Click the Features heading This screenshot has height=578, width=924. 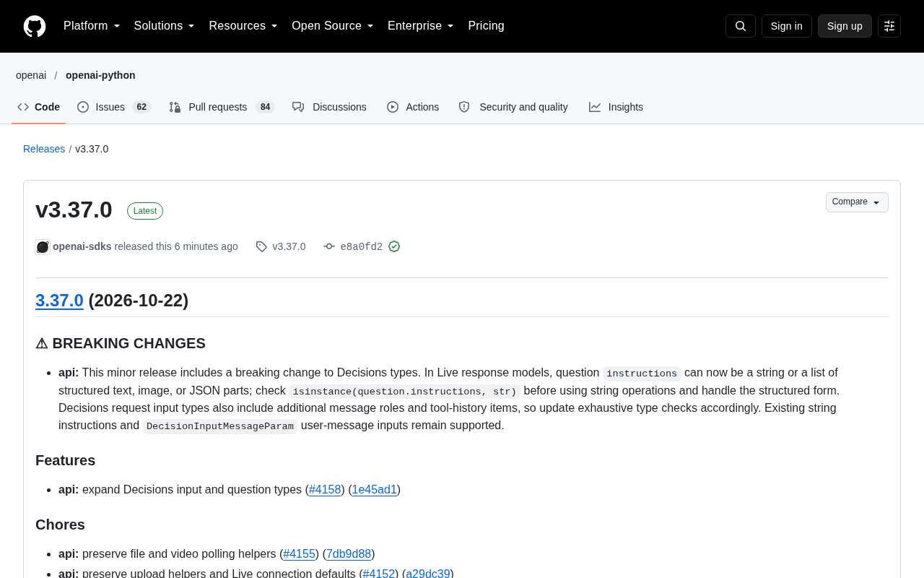(x=65, y=460)
